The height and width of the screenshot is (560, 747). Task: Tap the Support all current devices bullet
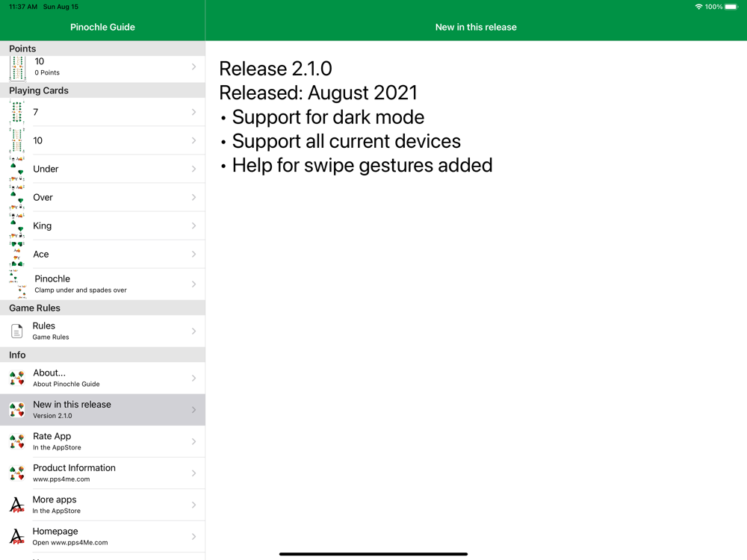(340, 141)
